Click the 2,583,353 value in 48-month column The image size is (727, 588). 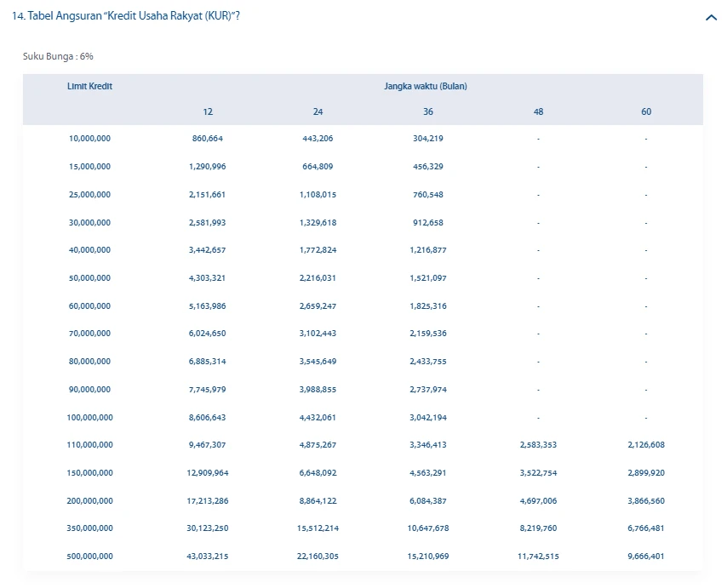point(537,444)
